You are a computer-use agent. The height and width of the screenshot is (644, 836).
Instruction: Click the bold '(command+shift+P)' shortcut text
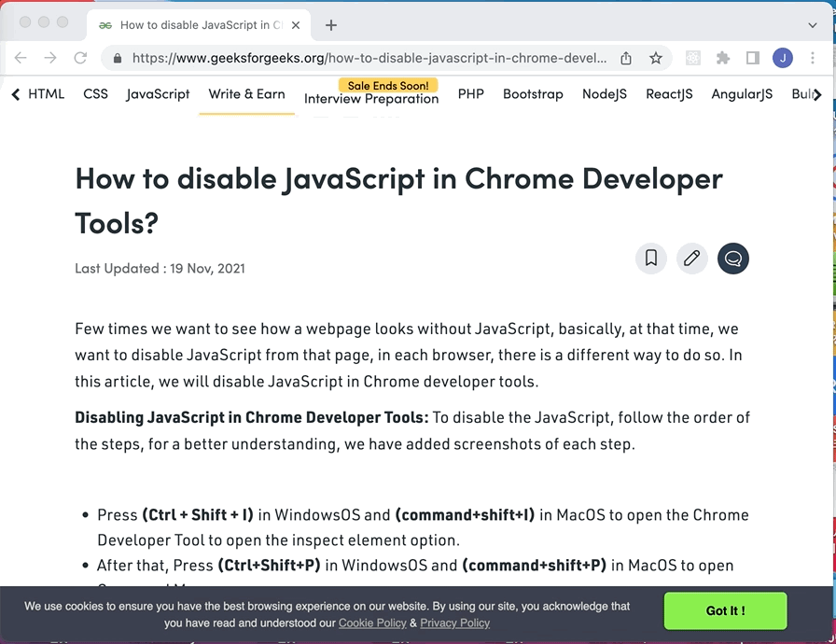coord(535,565)
